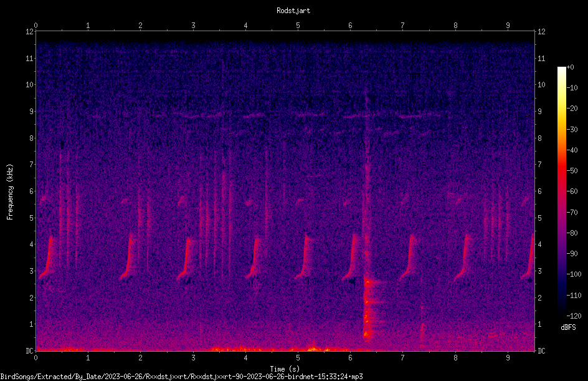Click the "12" tick on the right frequency axis

(x=541, y=32)
